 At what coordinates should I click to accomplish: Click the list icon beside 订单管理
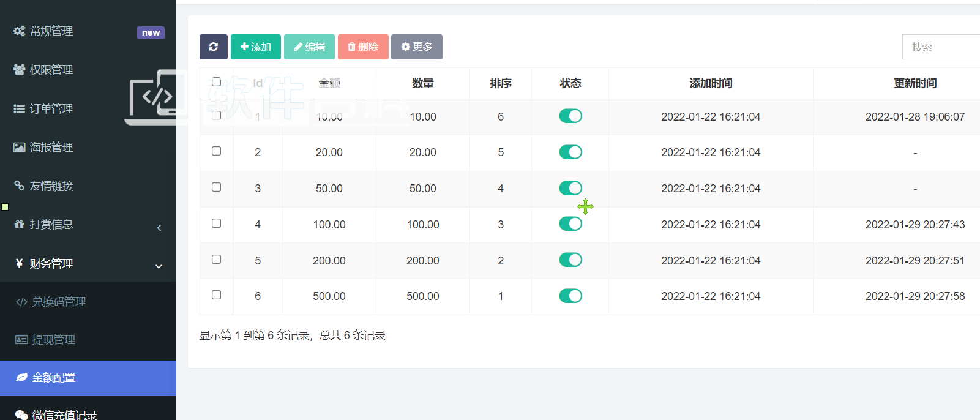[20, 108]
